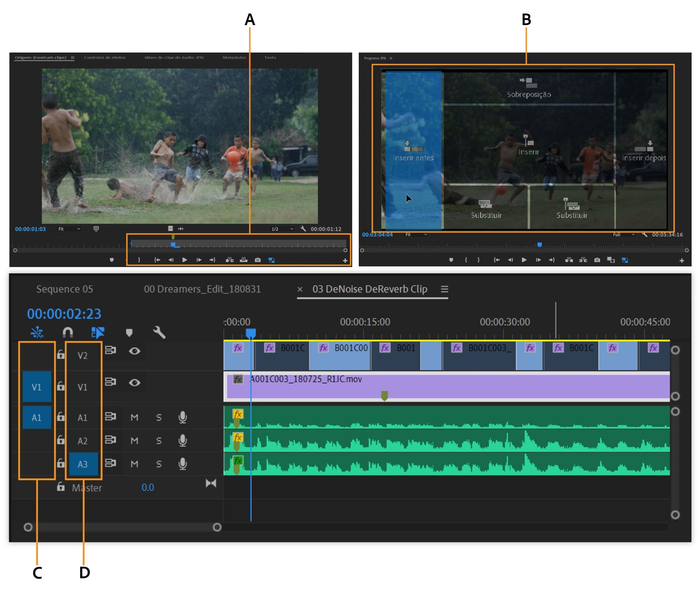Enable voice-over record on track A1

click(183, 417)
